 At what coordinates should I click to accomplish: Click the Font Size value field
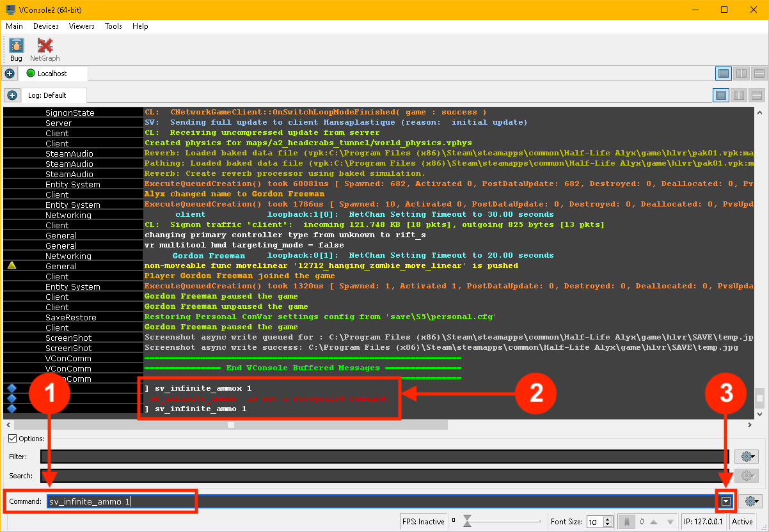(x=594, y=522)
